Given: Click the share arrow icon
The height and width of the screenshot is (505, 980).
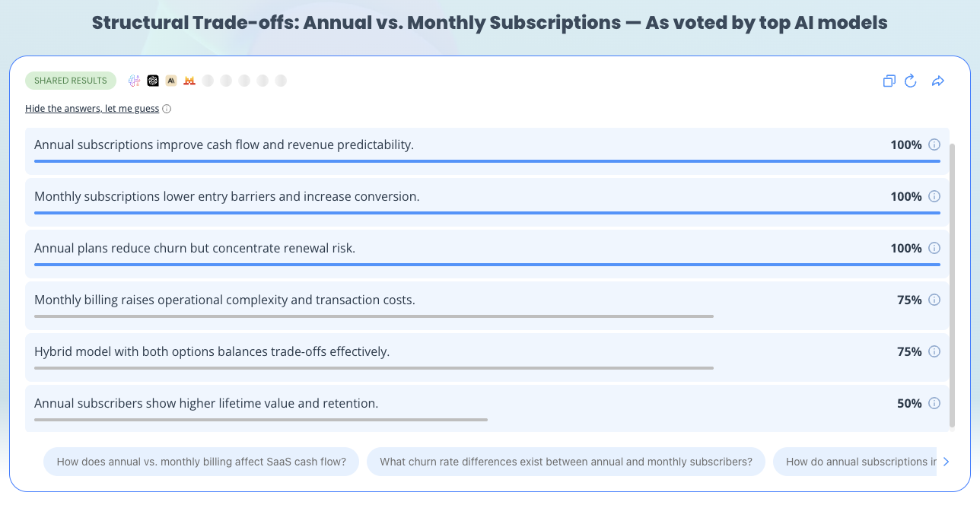Looking at the screenshot, I should 938,81.
